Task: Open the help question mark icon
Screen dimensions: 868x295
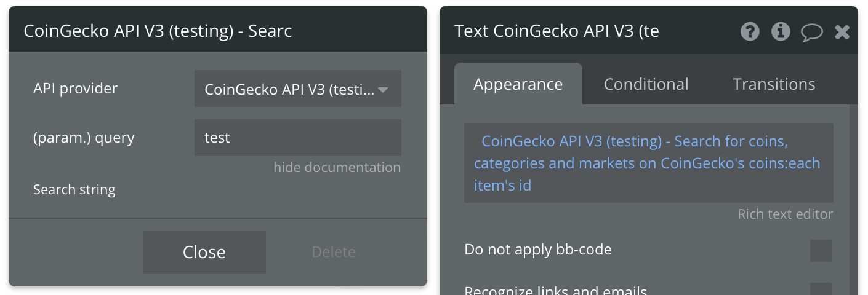Action: [750, 31]
